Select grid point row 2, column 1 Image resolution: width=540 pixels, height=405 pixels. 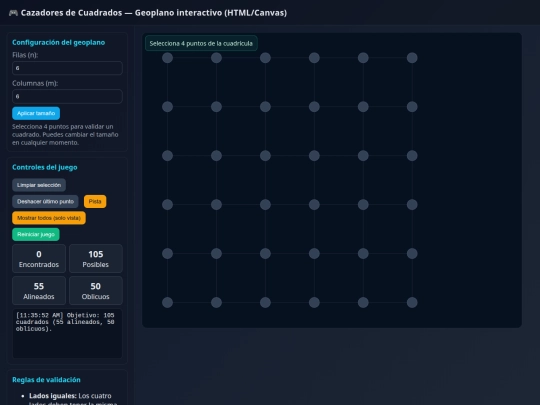[167, 107]
